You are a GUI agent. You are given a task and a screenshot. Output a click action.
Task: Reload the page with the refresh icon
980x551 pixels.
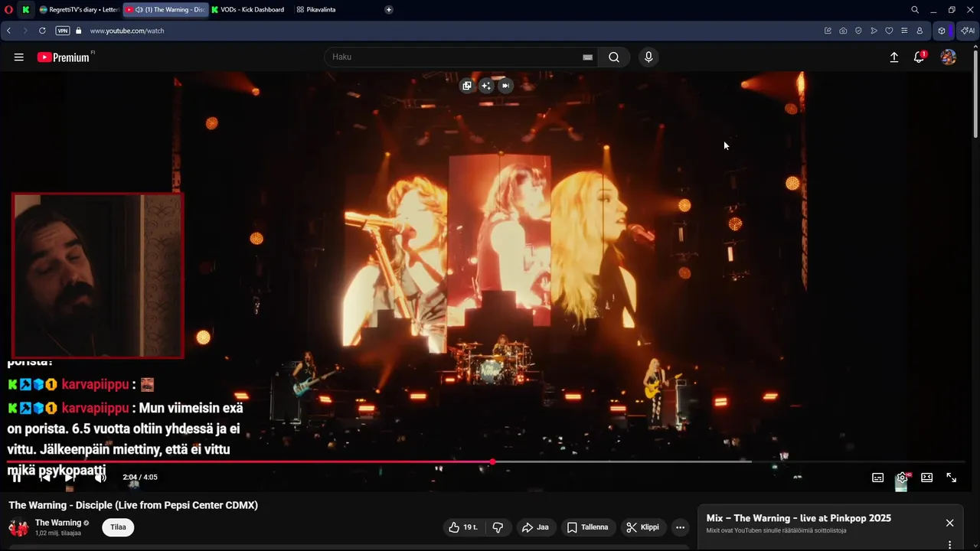click(42, 31)
